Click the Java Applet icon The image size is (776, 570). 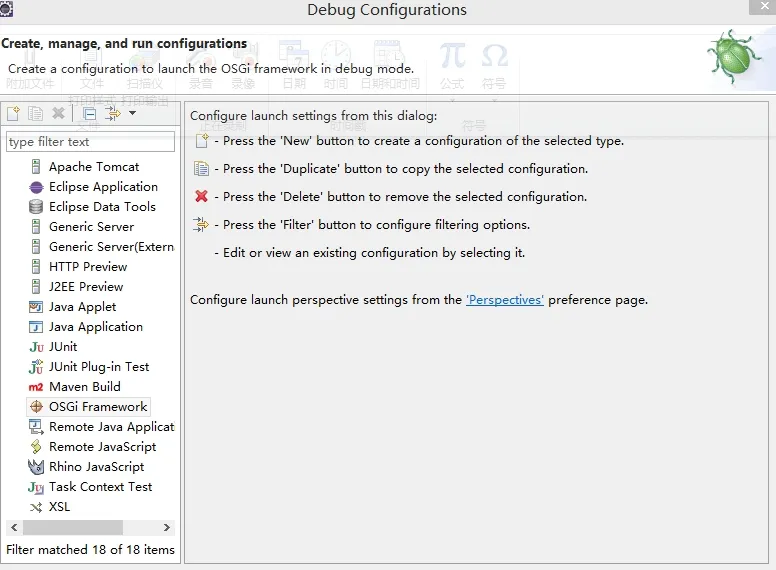coord(36,307)
